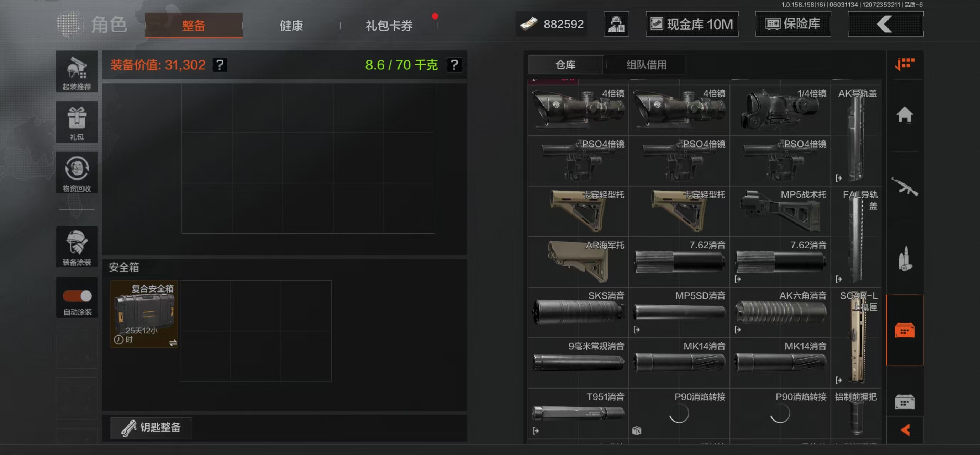Click the help icon next to 装备价值

tap(220, 65)
